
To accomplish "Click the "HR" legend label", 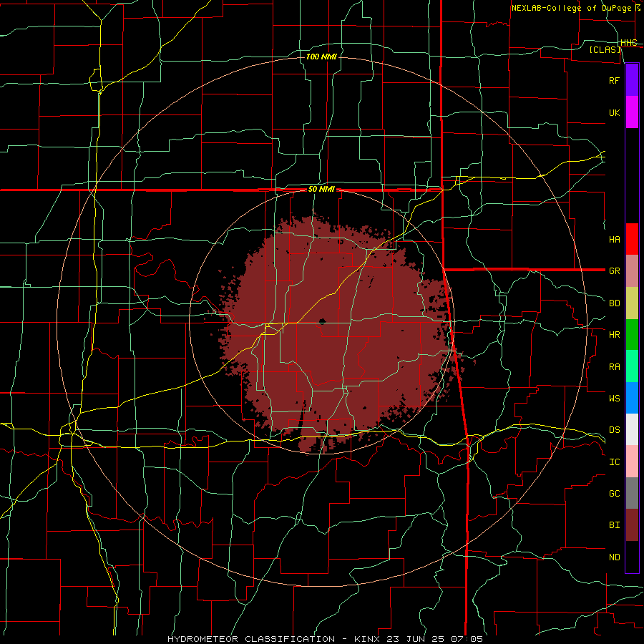I will click(614, 335).
